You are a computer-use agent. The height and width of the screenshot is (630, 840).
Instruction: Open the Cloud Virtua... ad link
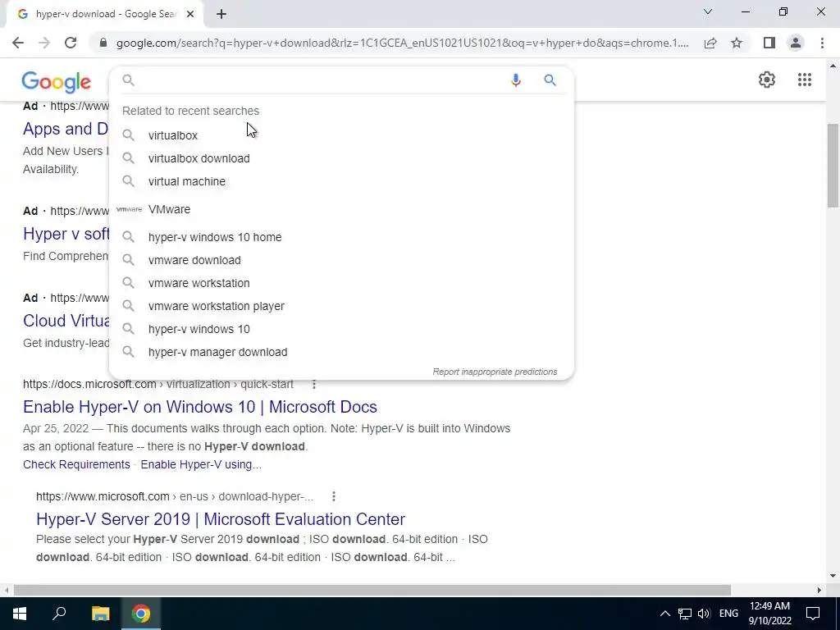66,321
